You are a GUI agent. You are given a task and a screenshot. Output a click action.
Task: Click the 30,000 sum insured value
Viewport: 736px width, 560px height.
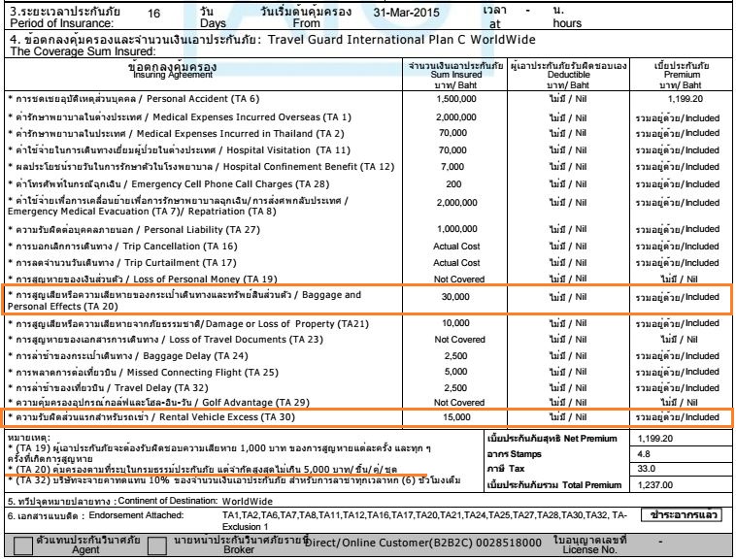(x=454, y=297)
